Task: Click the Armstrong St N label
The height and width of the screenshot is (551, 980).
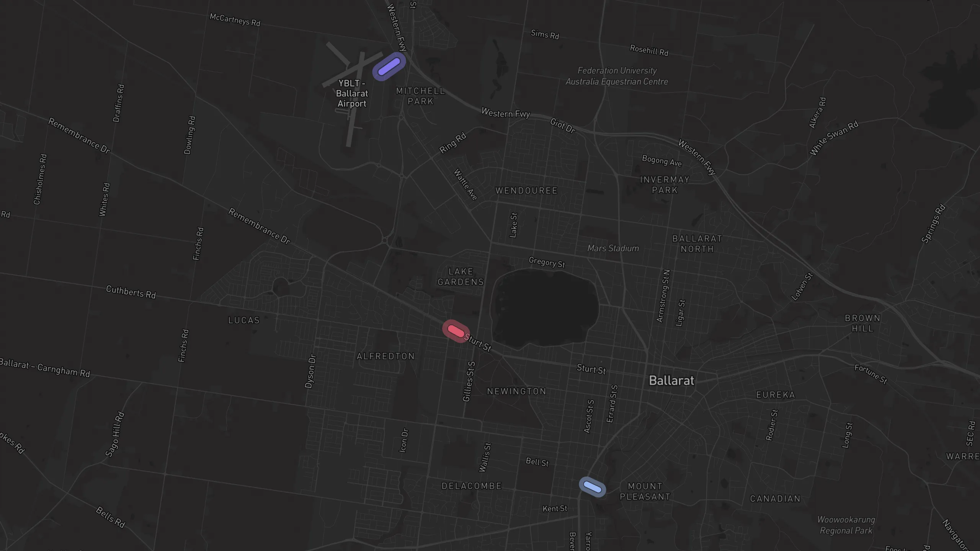Action: [x=663, y=296]
